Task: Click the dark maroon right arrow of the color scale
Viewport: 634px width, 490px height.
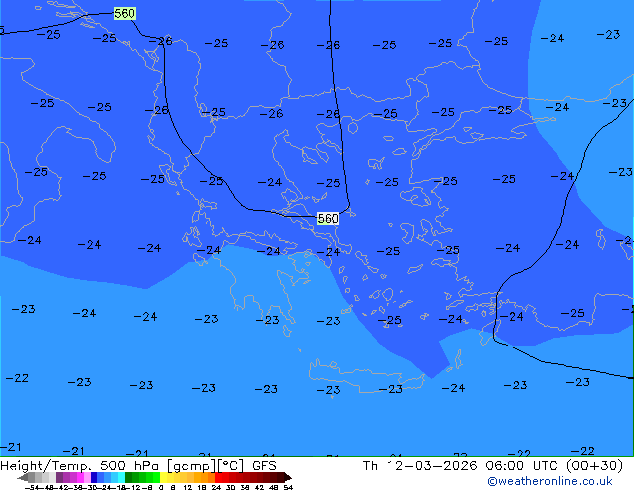Action: 288,477
